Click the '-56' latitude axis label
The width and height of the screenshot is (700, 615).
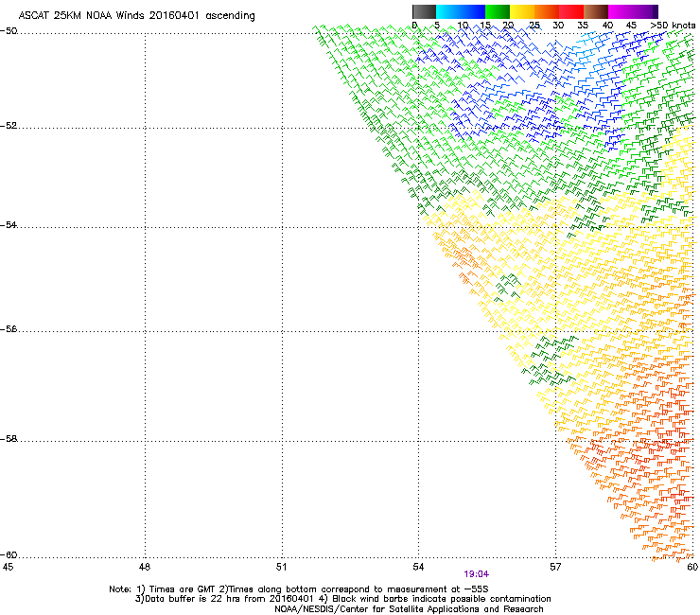coord(9,328)
